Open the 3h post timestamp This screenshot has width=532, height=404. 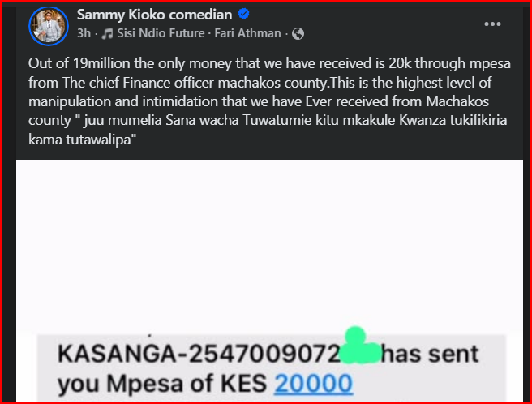(84, 33)
